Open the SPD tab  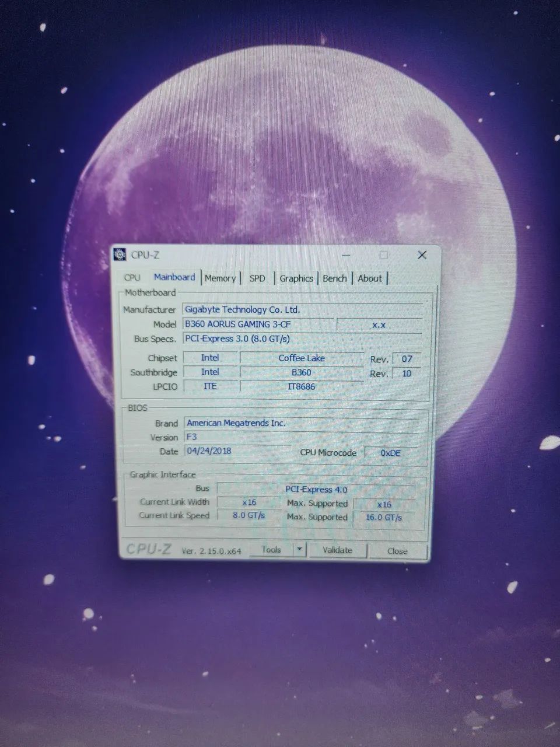[x=257, y=278]
